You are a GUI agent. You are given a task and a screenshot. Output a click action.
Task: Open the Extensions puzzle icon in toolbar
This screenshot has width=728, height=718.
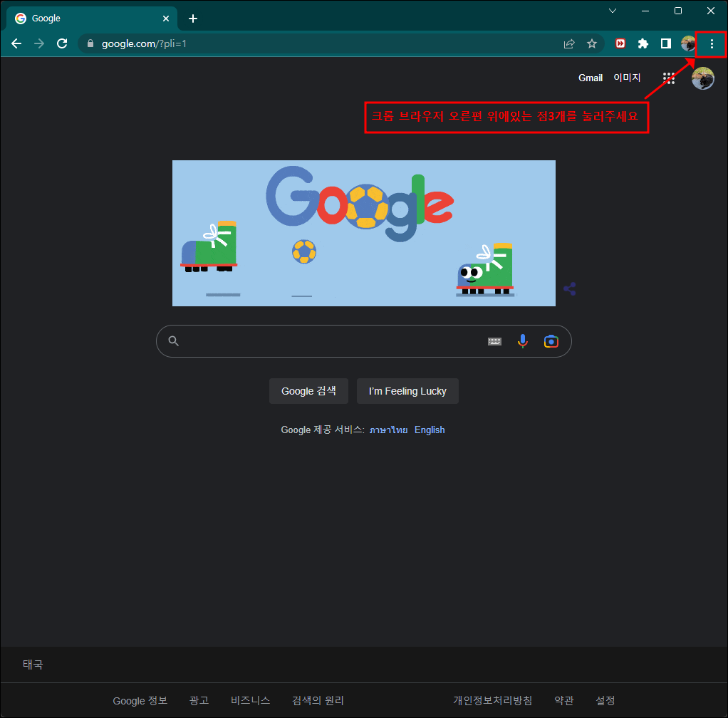coord(643,43)
